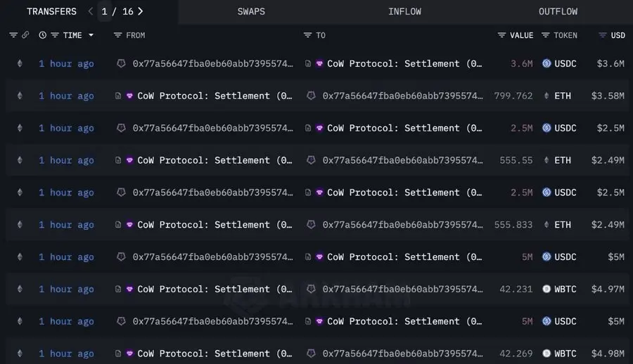Click entity tag icon on 3.6M USDC sender

point(121,63)
